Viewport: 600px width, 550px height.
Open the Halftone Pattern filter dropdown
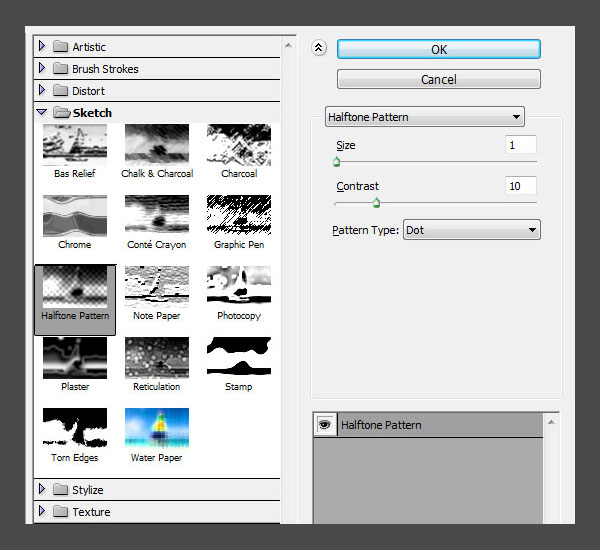425,117
